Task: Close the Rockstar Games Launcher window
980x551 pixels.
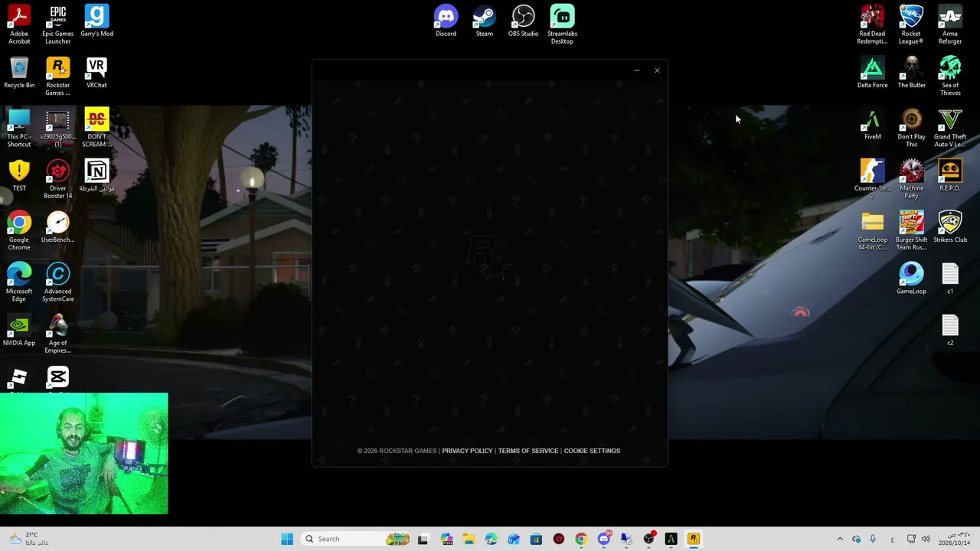Action: [657, 70]
